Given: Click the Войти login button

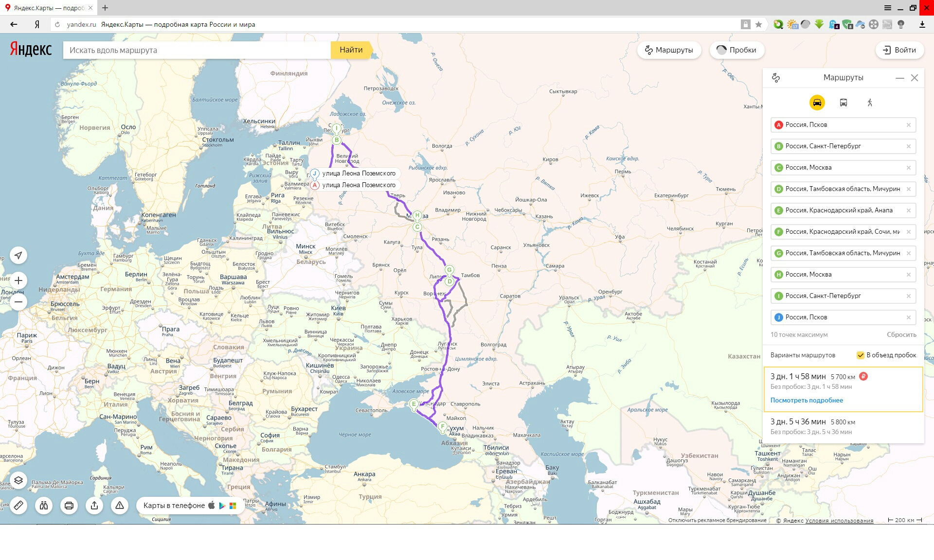Looking at the screenshot, I should (899, 50).
